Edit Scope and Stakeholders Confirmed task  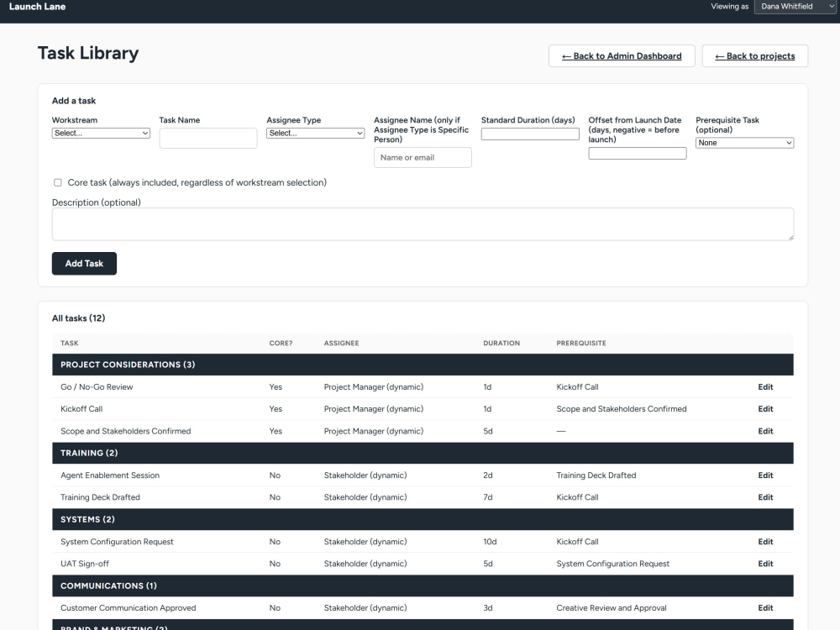(765, 431)
